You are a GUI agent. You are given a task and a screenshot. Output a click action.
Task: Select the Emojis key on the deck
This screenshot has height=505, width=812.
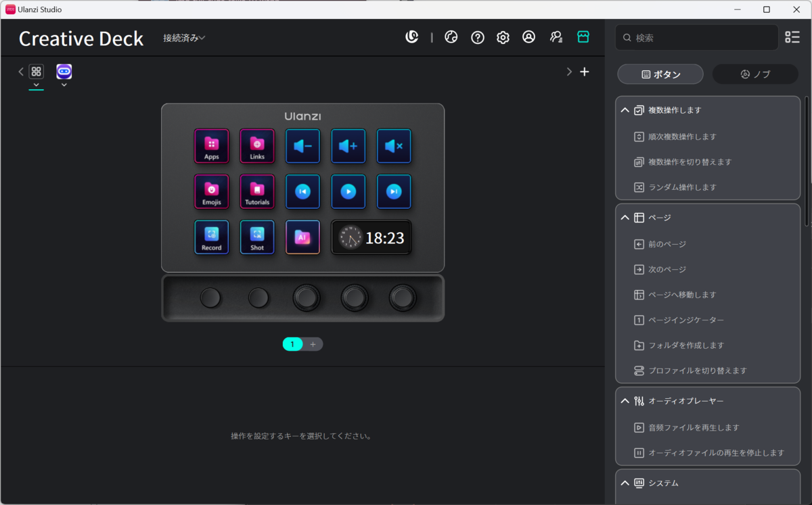pyautogui.click(x=212, y=191)
